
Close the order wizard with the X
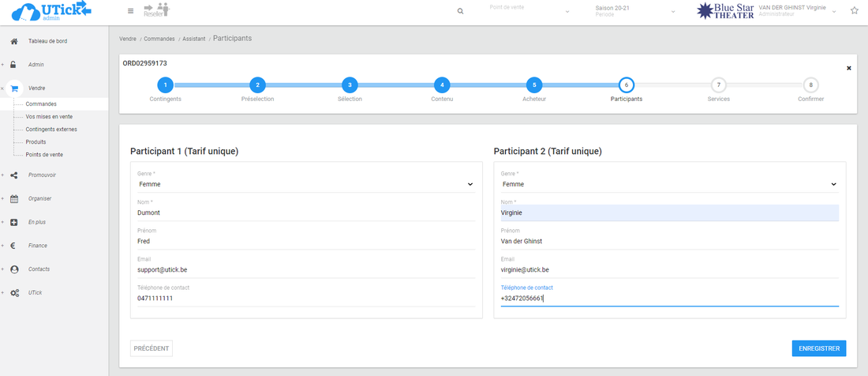(849, 68)
